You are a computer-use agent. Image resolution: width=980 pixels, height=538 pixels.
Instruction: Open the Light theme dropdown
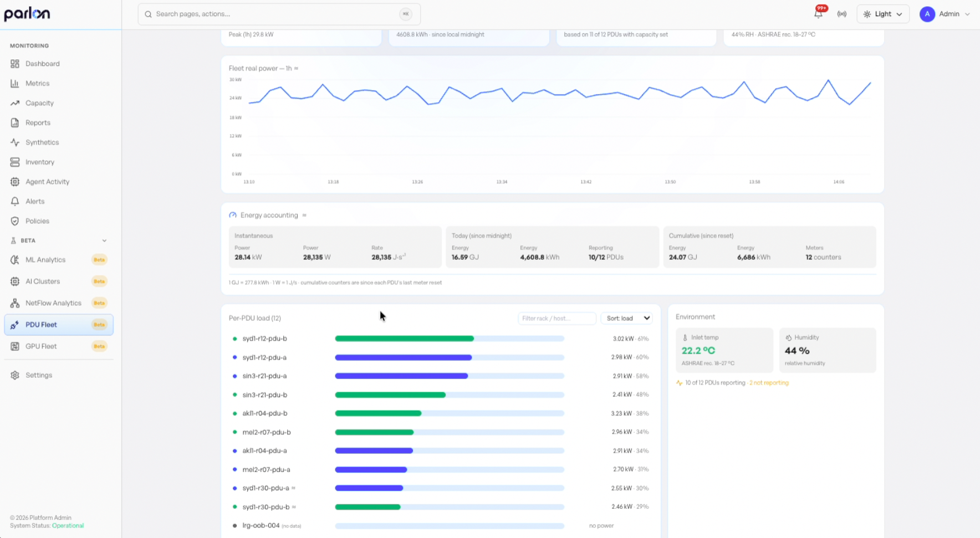pyautogui.click(x=883, y=14)
